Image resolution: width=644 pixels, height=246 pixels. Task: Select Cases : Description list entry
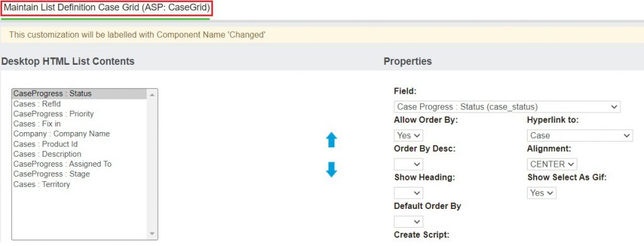point(80,154)
